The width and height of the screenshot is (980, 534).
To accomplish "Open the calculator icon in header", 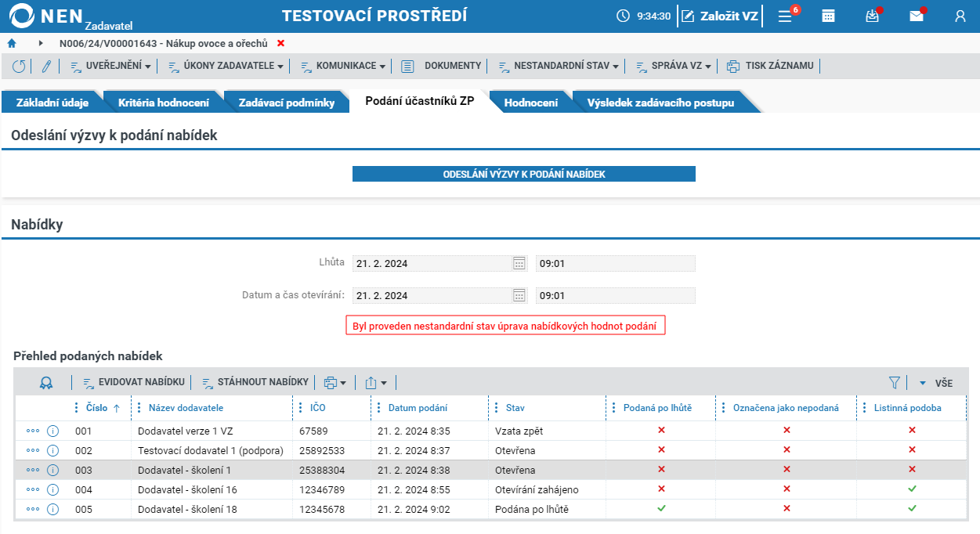I will click(828, 16).
